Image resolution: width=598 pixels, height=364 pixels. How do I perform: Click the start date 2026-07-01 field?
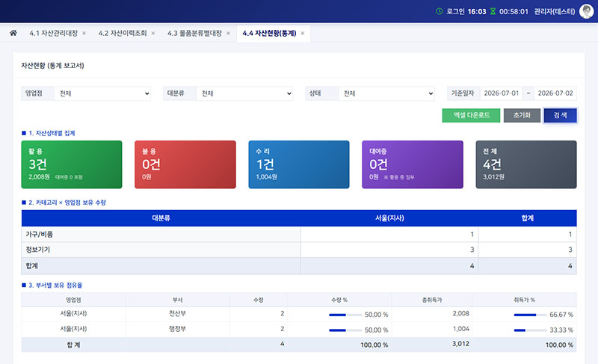[x=501, y=93]
